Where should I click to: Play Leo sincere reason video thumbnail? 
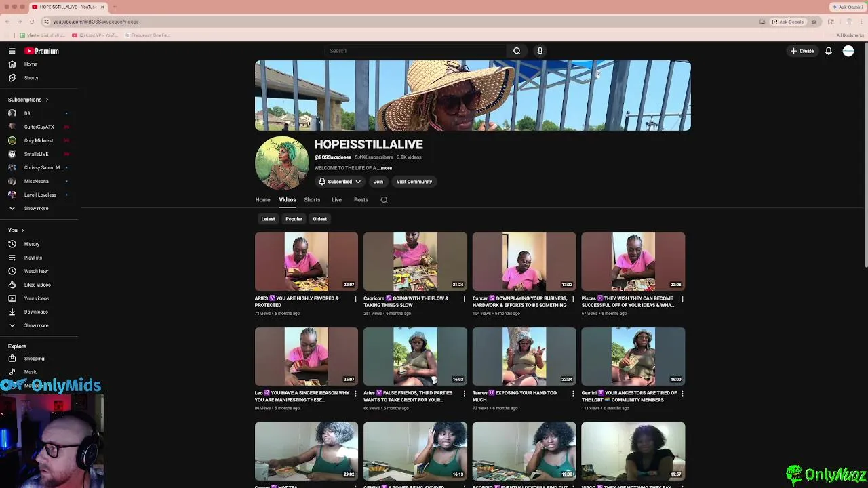pyautogui.click(x=307, y=357)
